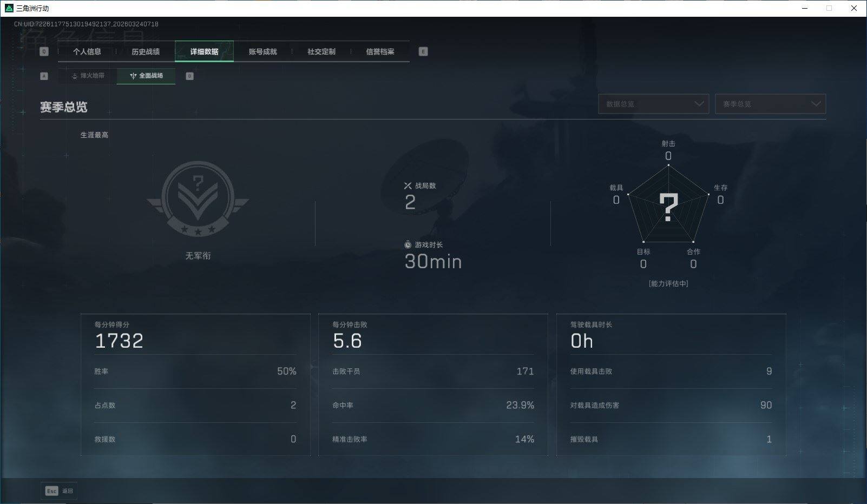
Task: Click the E key hint icon
Action: tap(423, 51)
